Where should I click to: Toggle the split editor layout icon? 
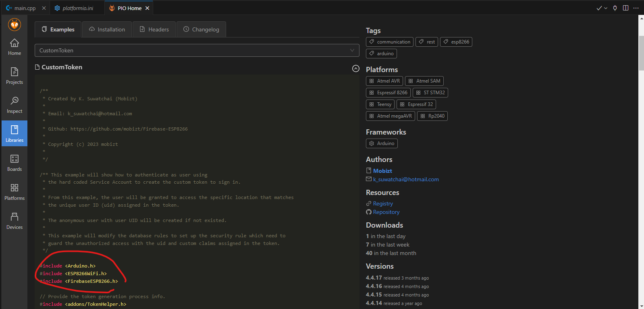pos(625,8)
